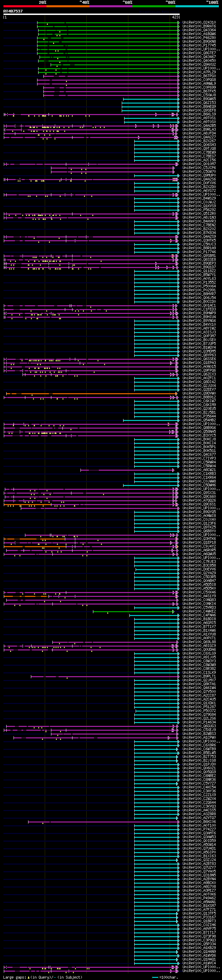The width and height of the screenshot is (222, 980).
Task: Click the query end position 423
Action: tap(175, 17)
